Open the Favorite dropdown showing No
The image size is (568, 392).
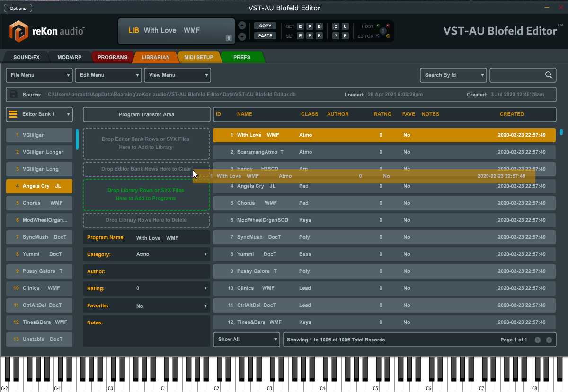147,306
